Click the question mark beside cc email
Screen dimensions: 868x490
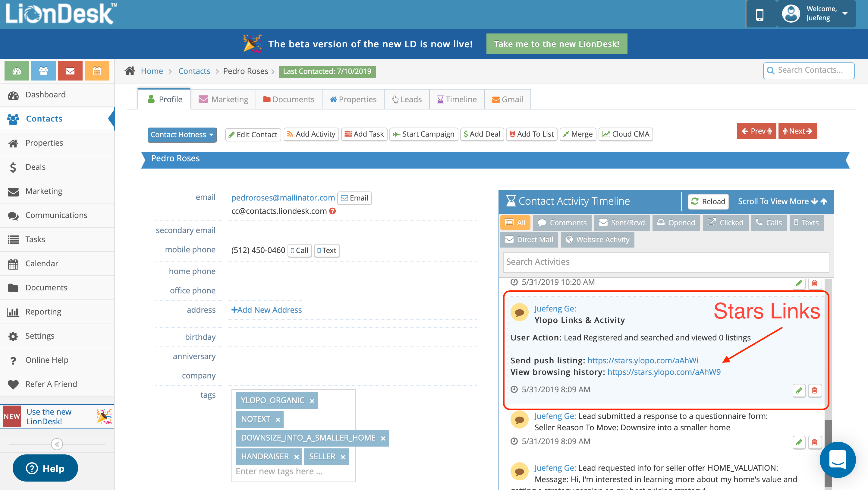[332, 211]
